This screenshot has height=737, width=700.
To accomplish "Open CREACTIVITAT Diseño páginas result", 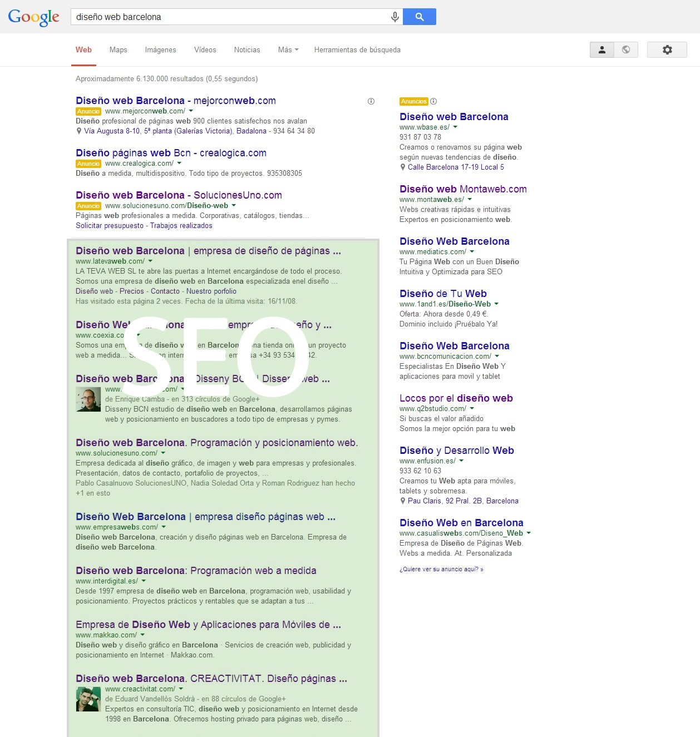I will pos(211,679).
